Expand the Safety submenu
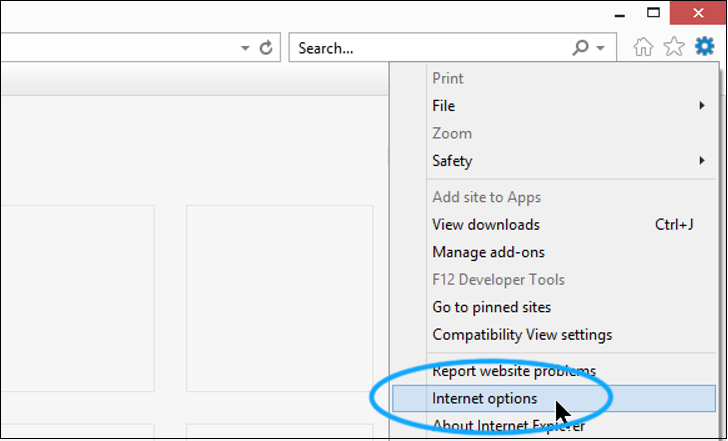 tap(558, 160)
